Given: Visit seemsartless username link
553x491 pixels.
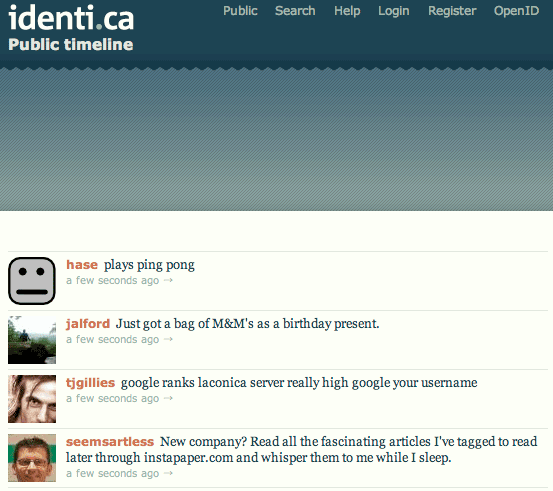Looking at the screenshot, I should click(110, 442).
